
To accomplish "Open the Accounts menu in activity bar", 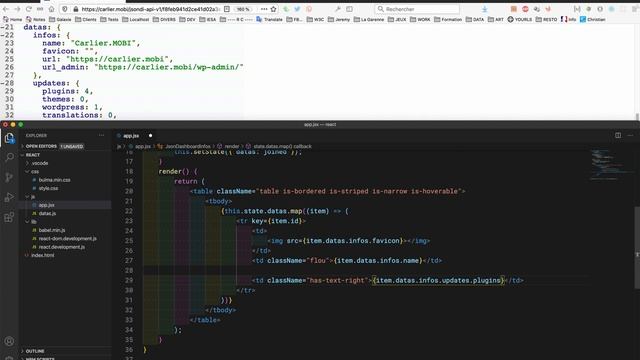I will click(x=9, y=341).
